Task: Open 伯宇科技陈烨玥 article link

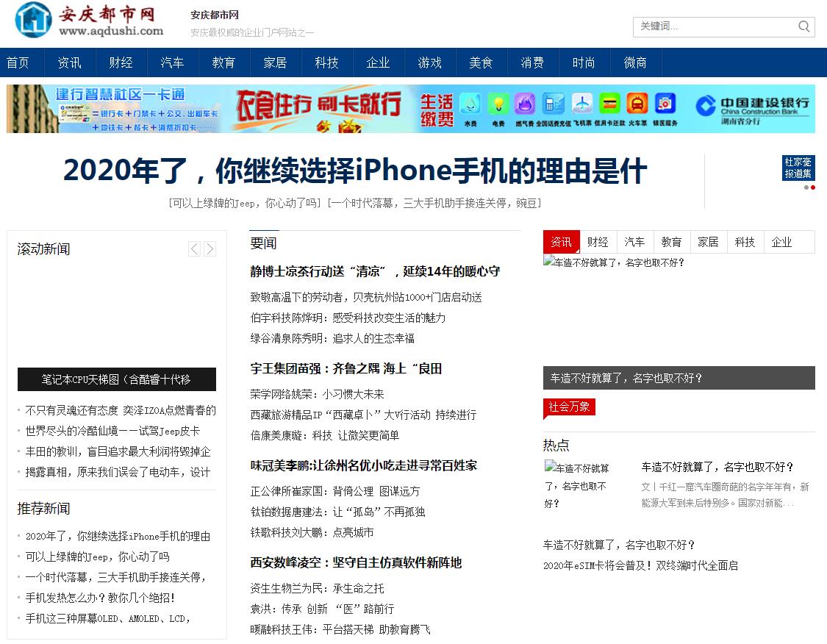Action: click(x=348, y=318)
